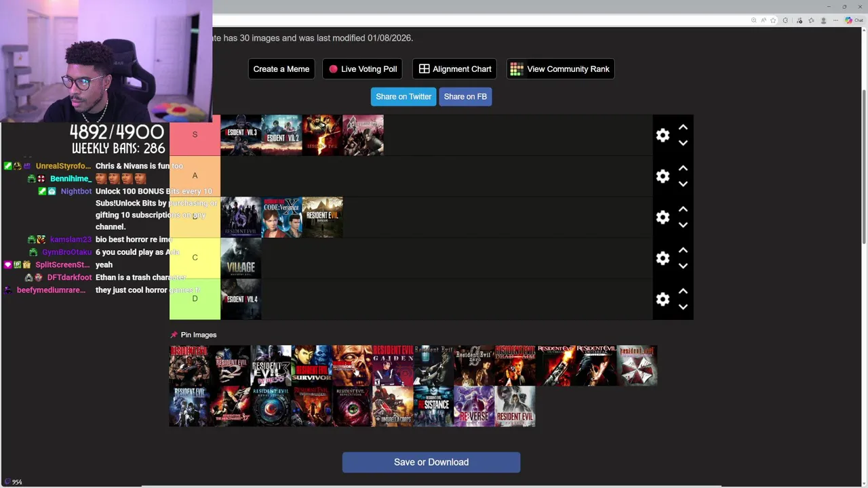Move the S tier row down

[x=683, y=143]
